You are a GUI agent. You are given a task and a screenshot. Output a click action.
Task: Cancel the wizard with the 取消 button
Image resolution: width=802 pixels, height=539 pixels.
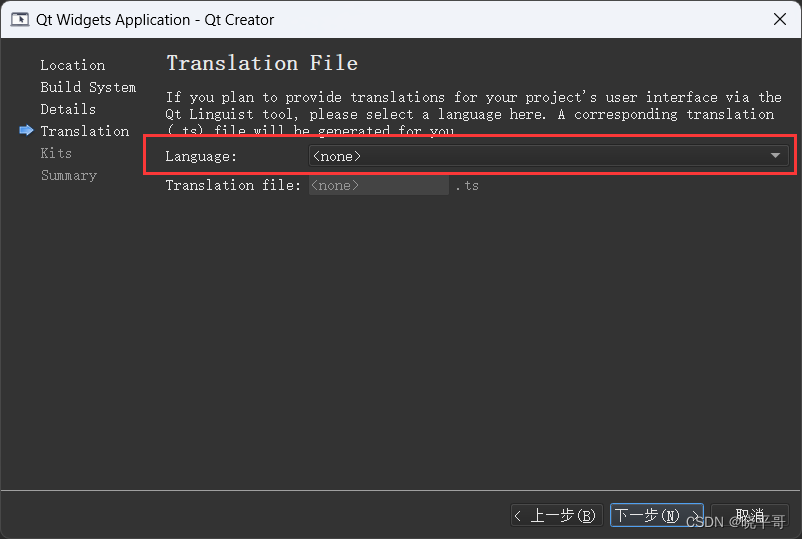(x=750, y=515)
